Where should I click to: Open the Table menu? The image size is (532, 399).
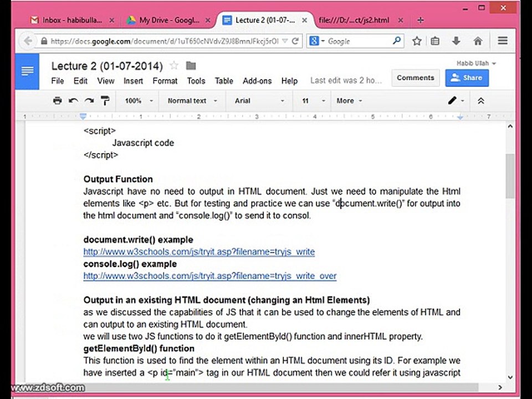224,81
